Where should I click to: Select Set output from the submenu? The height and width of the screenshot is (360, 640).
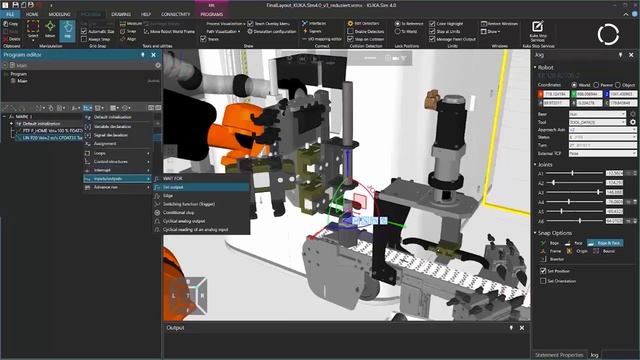(x=201, y=187)
